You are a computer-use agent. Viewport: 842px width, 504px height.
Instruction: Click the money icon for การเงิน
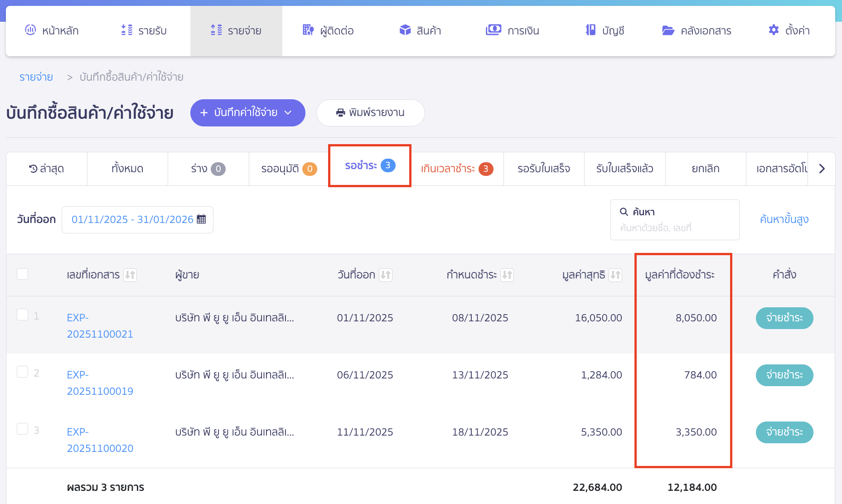pyautogui.click(x=493, y=30)
